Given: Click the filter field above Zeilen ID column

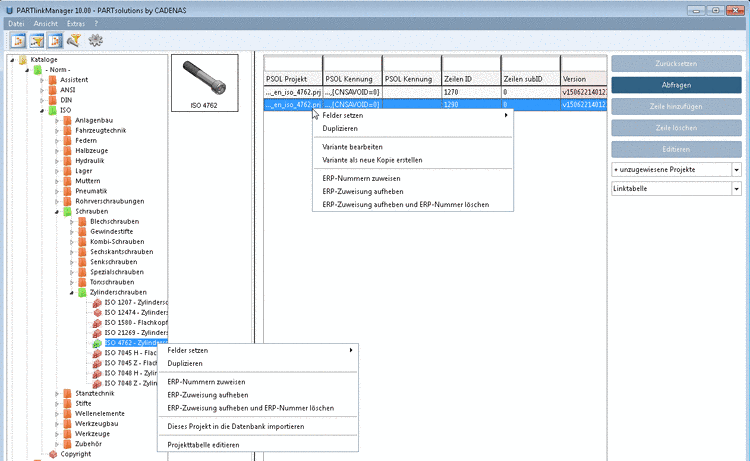Looking at the screenshot, I should pos(471,63).
